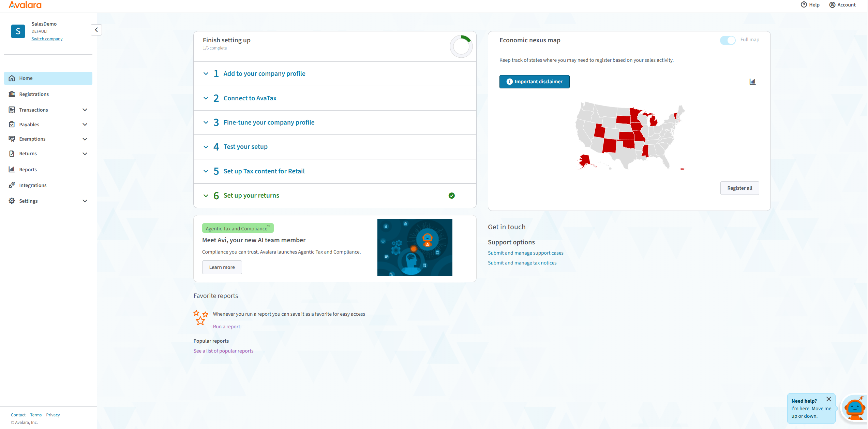Screen dimensions: 868x429
Task: Expand step 2 Connect to AvaTax
Action: coord(250,98)
